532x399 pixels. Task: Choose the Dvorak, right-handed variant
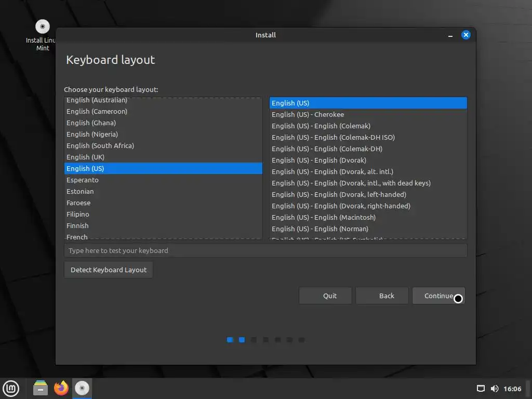coord(368,206)
